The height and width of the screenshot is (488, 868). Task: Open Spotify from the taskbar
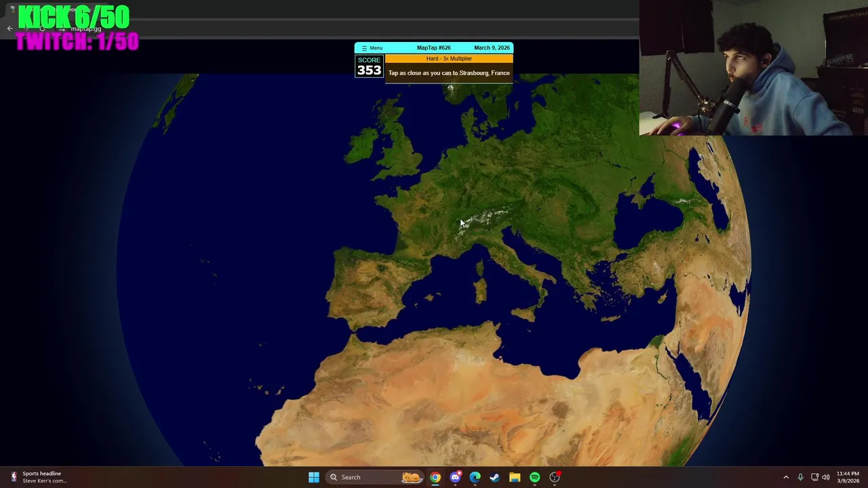[534, 477]
